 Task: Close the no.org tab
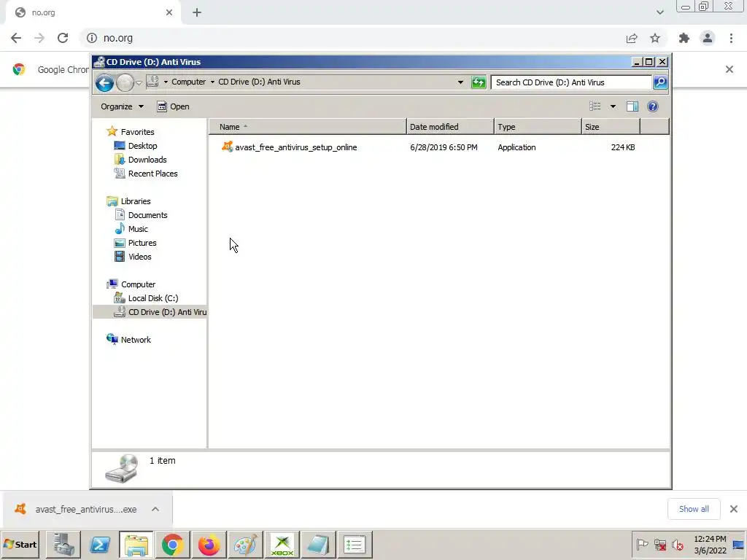pyautogui.click(x=169, y=13)
